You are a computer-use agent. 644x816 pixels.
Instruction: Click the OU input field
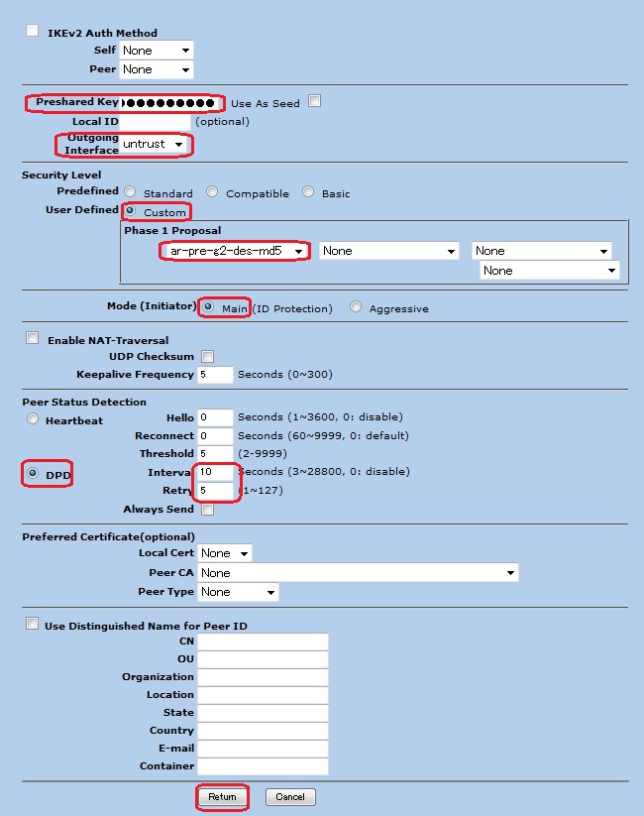click(x=263, y=659)
